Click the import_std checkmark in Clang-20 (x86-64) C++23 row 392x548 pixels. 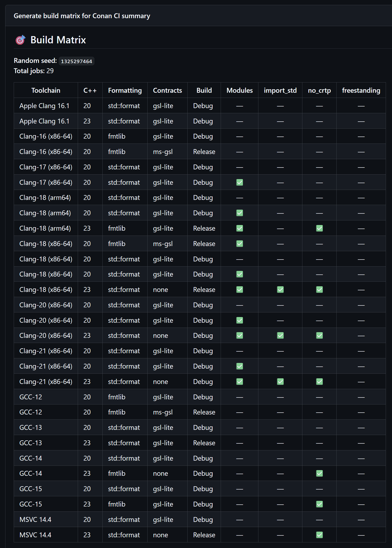tap(280, 335)
